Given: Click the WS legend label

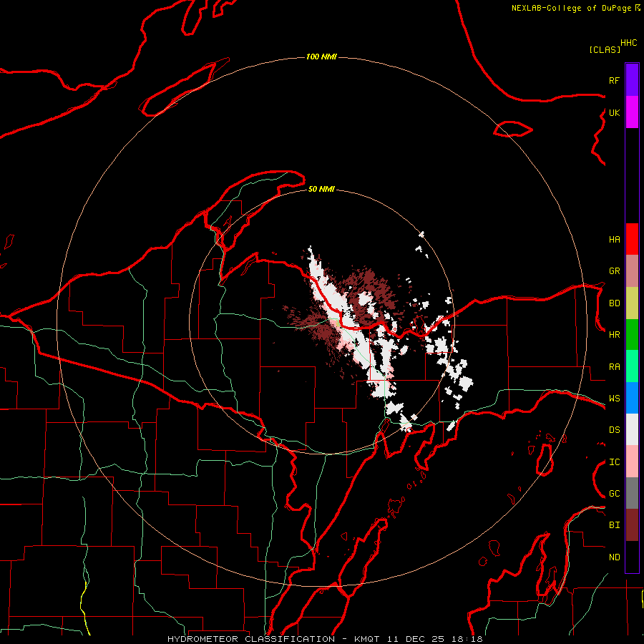Looking at the screenshot, I should click(614, 399).
